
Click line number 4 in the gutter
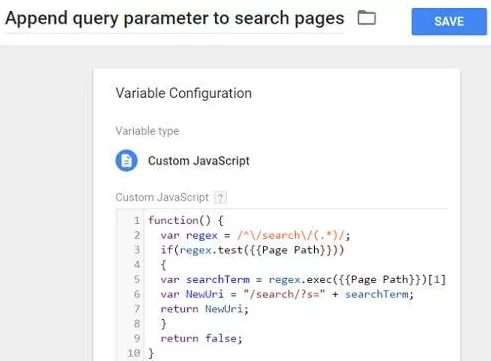click(x=137, y=265)
